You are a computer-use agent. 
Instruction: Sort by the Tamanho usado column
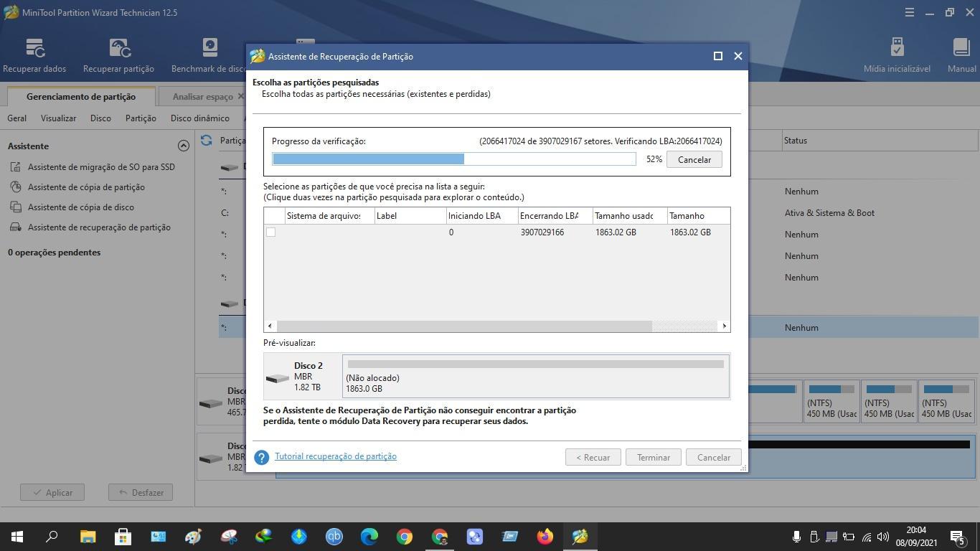pyautogui.click(x=630, y=216)
